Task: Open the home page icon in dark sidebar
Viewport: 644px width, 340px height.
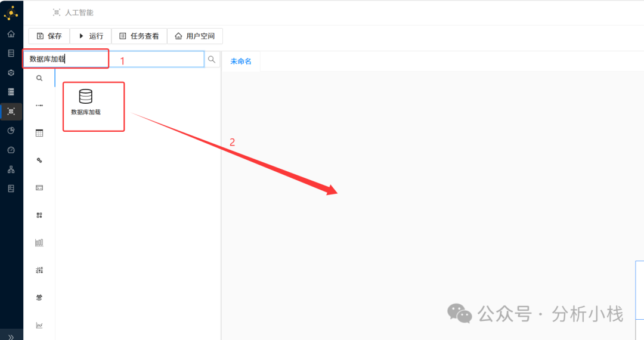Action: pos(11,34)
